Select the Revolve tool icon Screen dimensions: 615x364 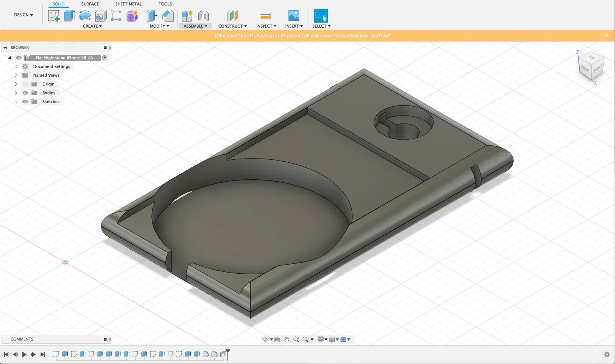tap(85, 16)
